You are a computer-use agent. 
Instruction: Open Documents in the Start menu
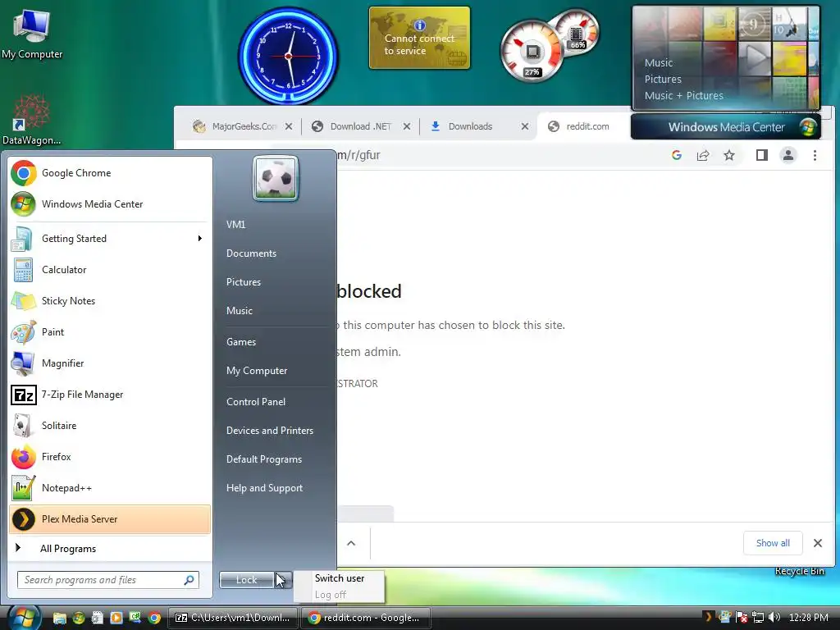[251, 253]
